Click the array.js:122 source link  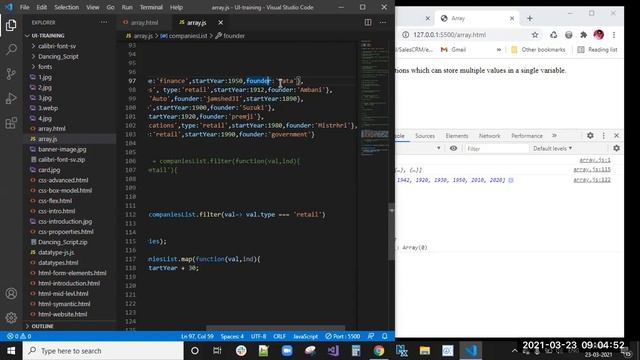point(592,180)
